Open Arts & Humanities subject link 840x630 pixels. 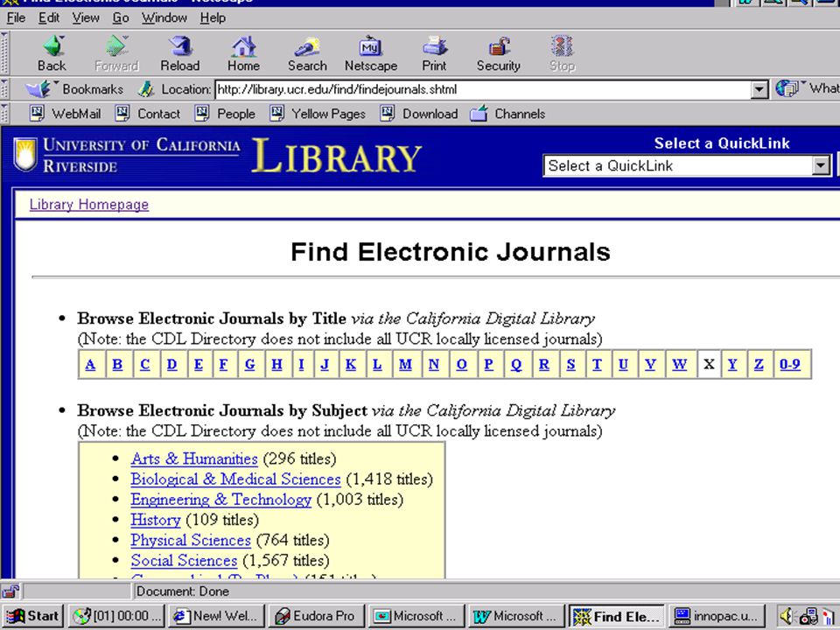tap(194, 458)
